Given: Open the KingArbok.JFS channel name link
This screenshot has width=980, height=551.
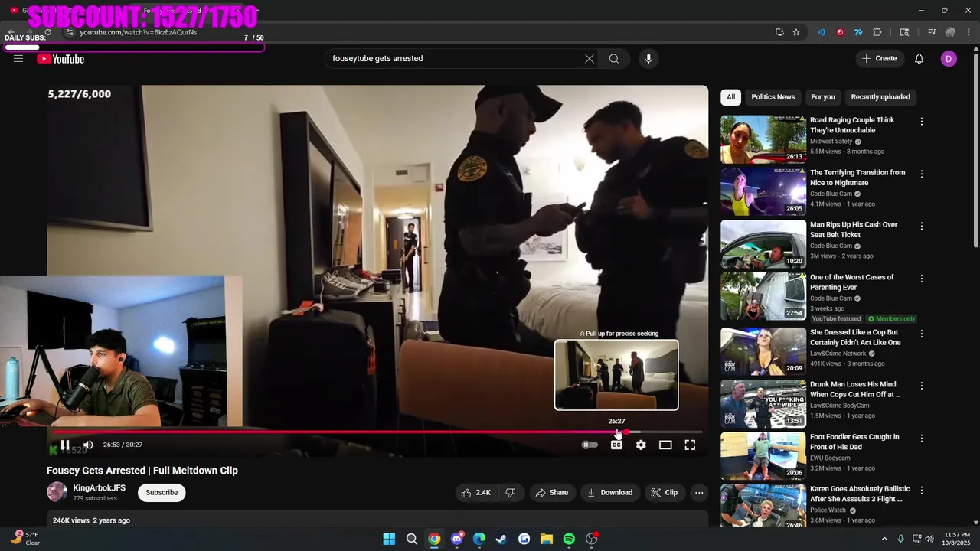Looking at the screenshot, I should click(99, 488).
